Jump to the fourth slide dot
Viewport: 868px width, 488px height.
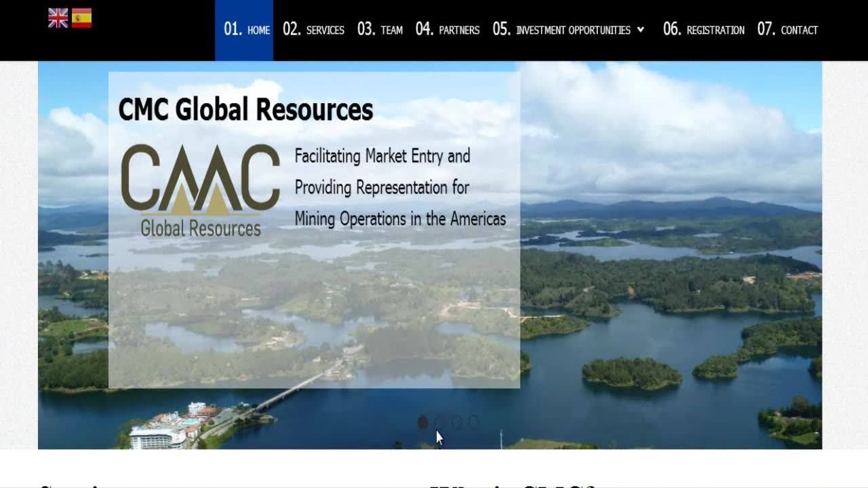[x=473, y=422]
